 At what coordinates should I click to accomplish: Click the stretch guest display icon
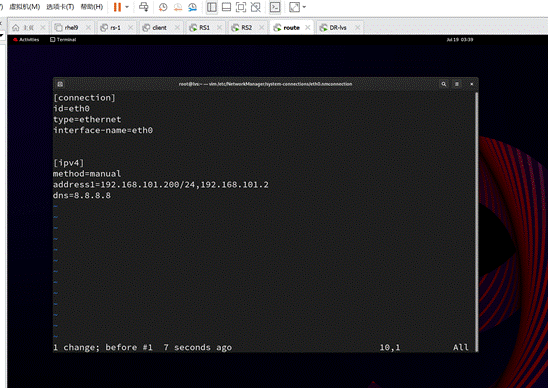pyautogui.click(x=295, y=7)
